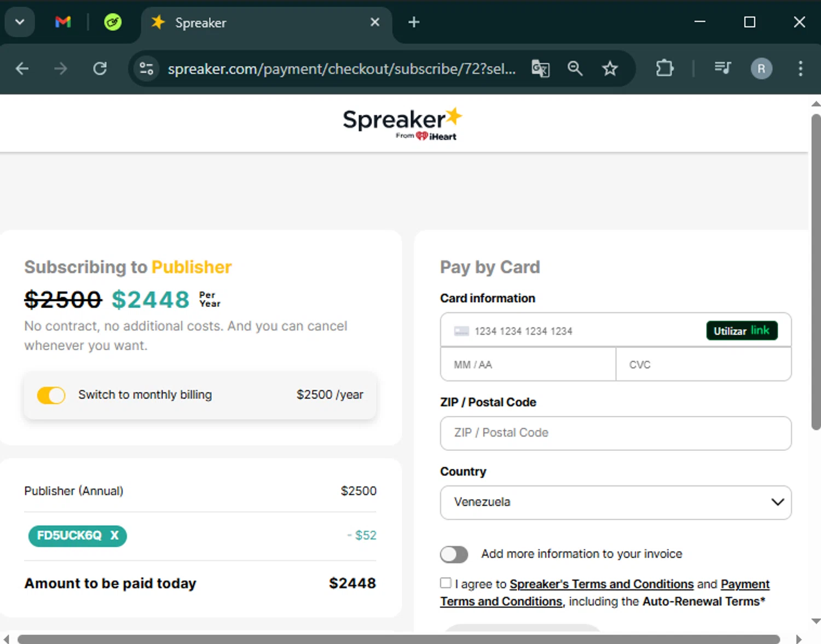Viewport: 821px width, 644px height.
Task: Enable Add more information to your invoice
Action: coord(454,554)
